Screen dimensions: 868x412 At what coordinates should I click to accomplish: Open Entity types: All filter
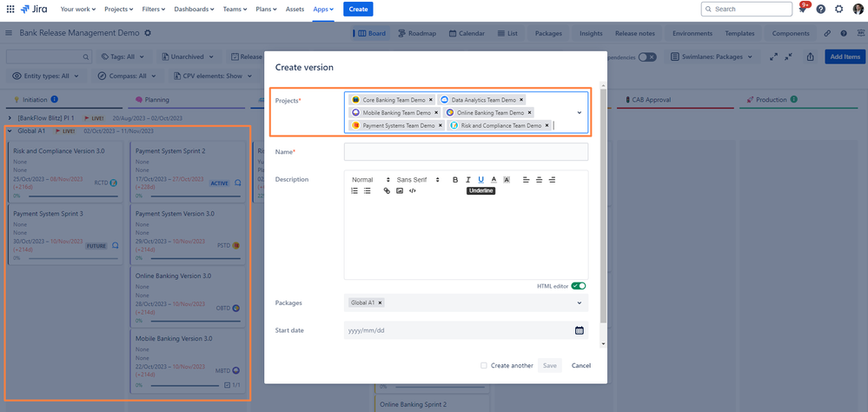click(45, 76)
